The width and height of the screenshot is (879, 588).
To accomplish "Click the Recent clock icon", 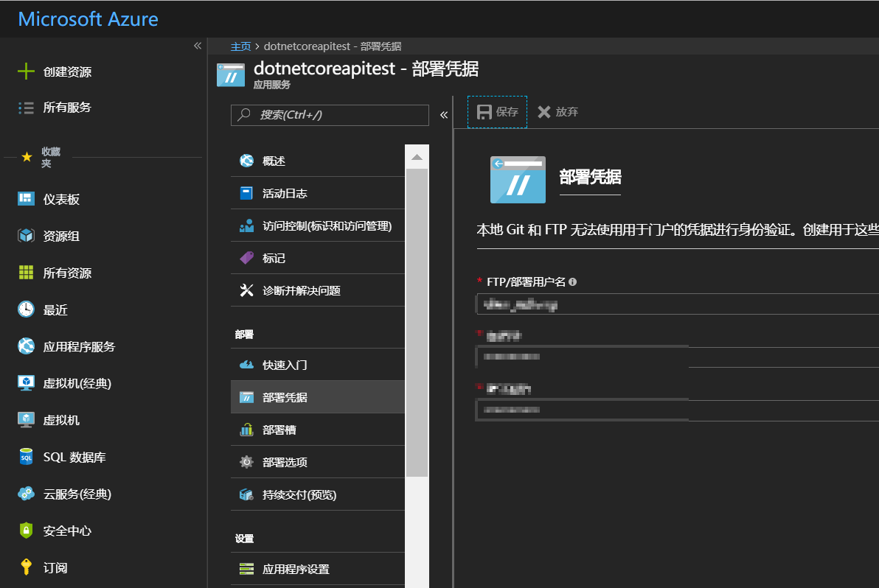I will pyautogui.click(x=26, y=309).
